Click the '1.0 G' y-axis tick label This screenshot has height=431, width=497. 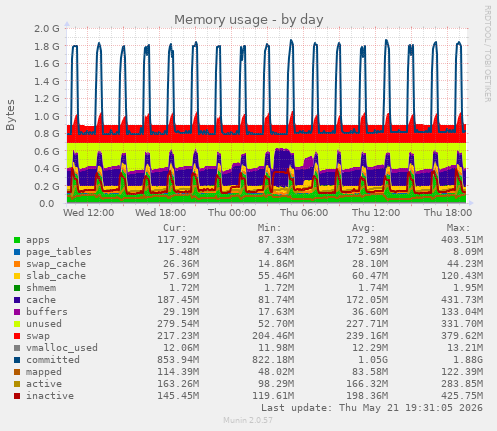pyautogui.click(x=47, y=116)
